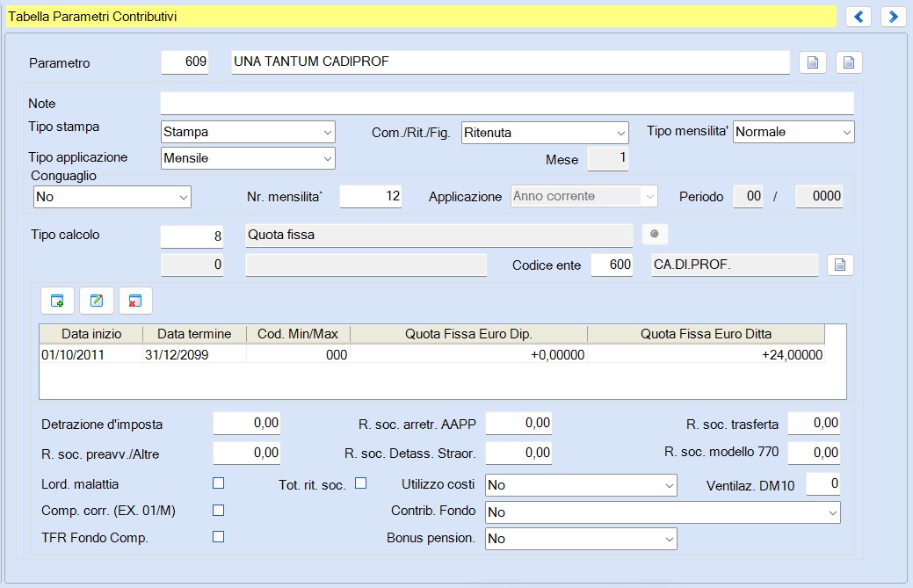Open the Utilizzo costi dropdown

pos(581,485)
